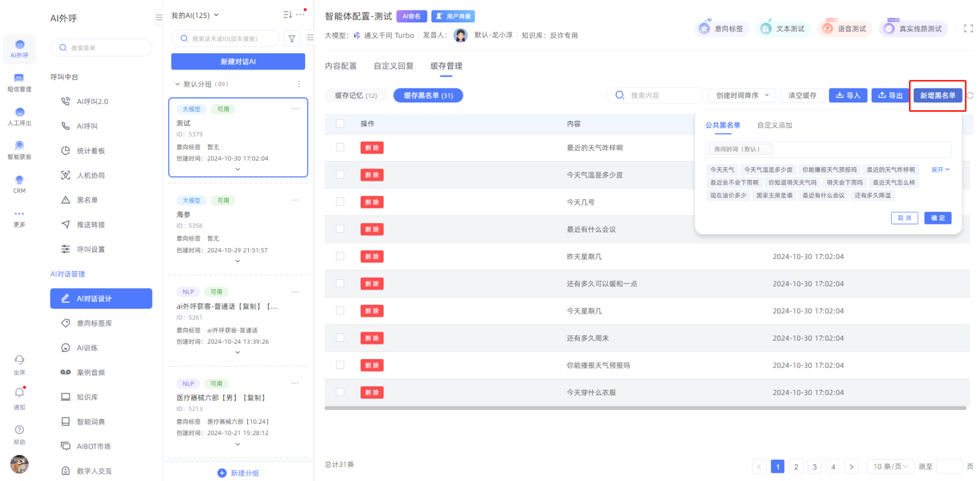Open 通知 notification bell in sidebar
The image size is (980, 481).
[x=20, y=393]
